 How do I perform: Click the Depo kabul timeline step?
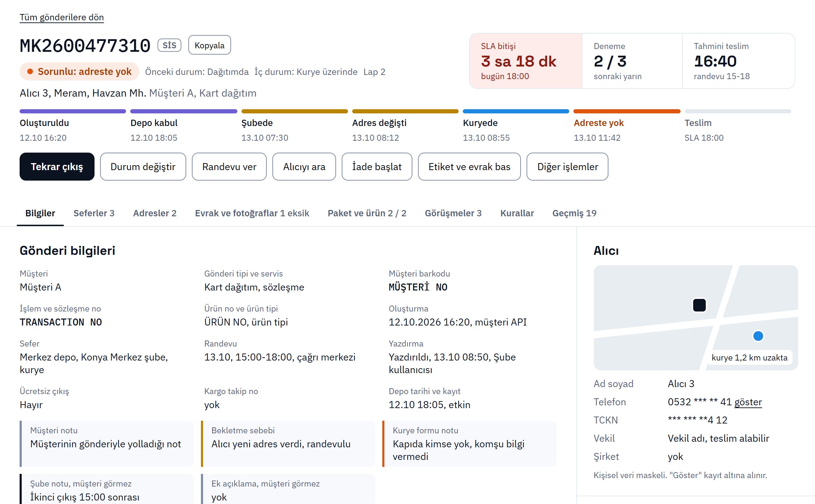coord(184,126)
